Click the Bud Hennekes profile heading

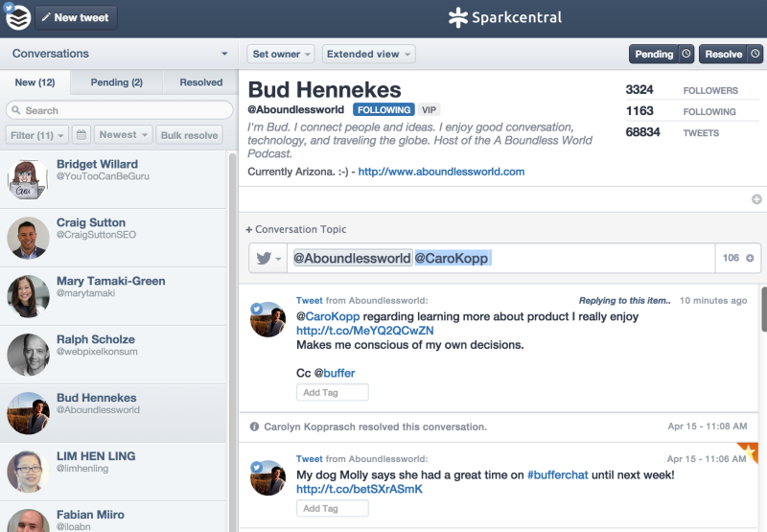coord(324,90)
